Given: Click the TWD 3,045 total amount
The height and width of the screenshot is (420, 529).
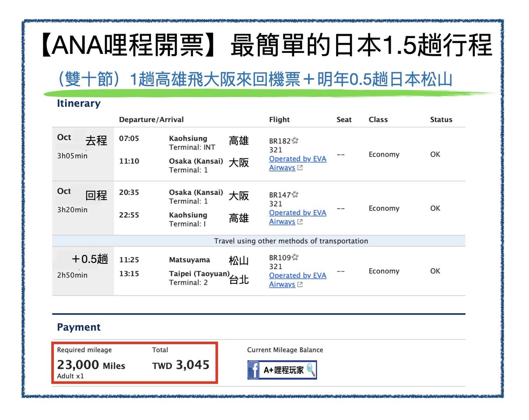Looking at the screenshot, I should 181,365.
